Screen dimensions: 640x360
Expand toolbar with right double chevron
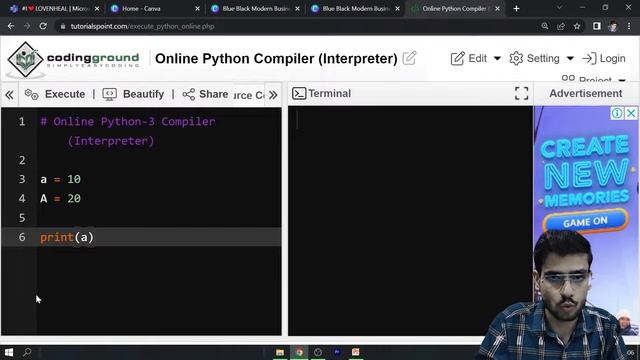(x=273, y=95)
